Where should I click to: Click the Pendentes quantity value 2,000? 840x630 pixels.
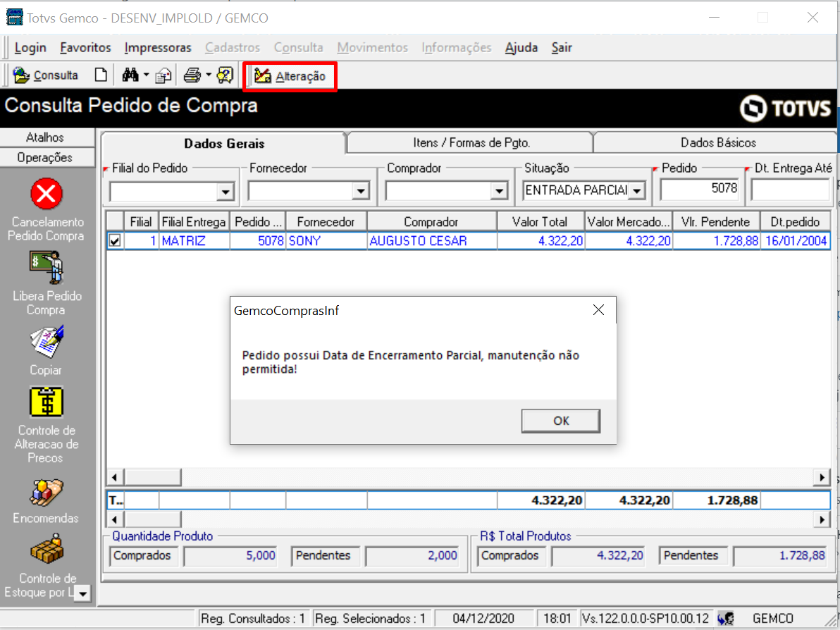[x=412, y=556]
